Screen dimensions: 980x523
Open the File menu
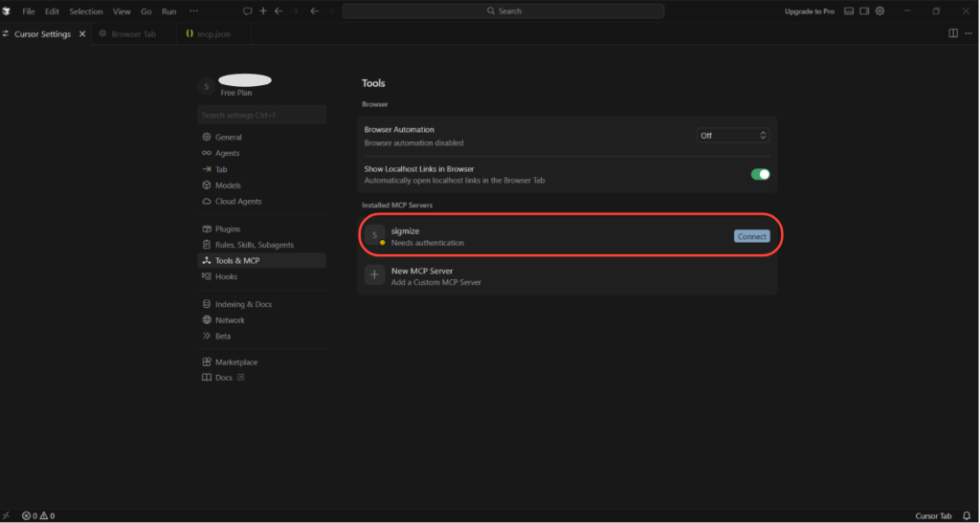(x=29, y=11)
